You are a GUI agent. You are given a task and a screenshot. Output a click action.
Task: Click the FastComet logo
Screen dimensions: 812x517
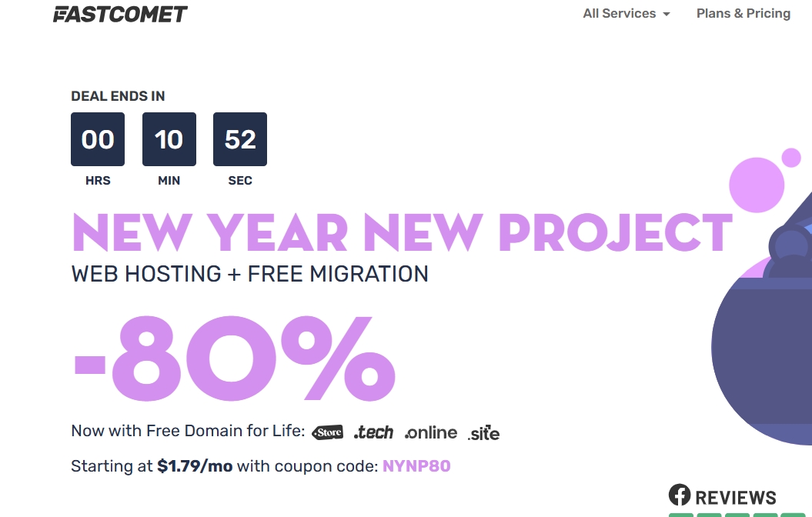120,14
